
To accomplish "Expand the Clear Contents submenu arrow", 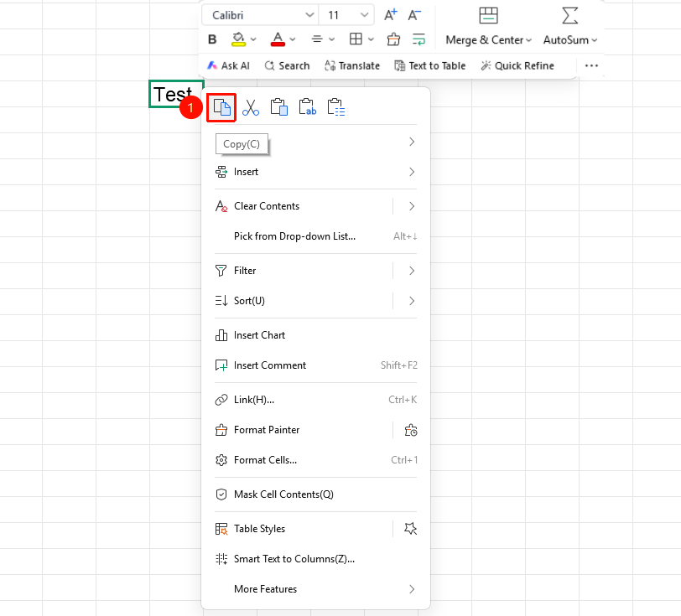I will 411,206.
